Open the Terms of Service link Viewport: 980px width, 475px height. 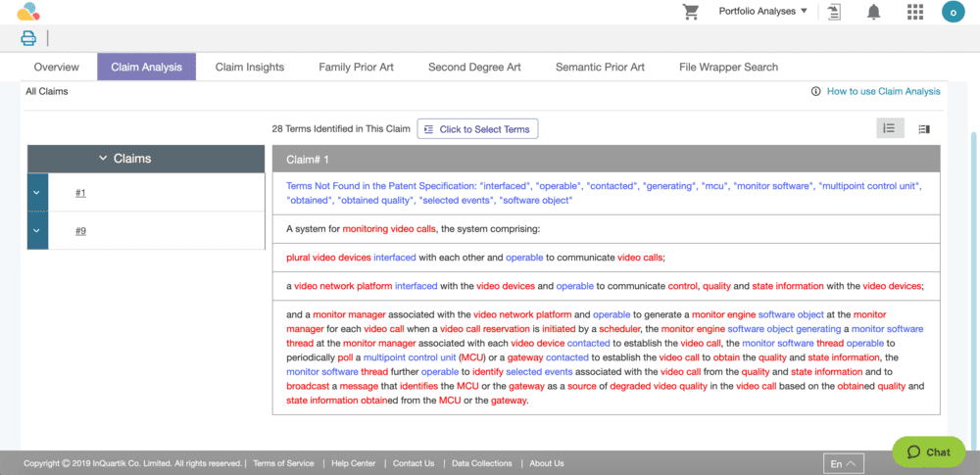[x=283, y=464]
